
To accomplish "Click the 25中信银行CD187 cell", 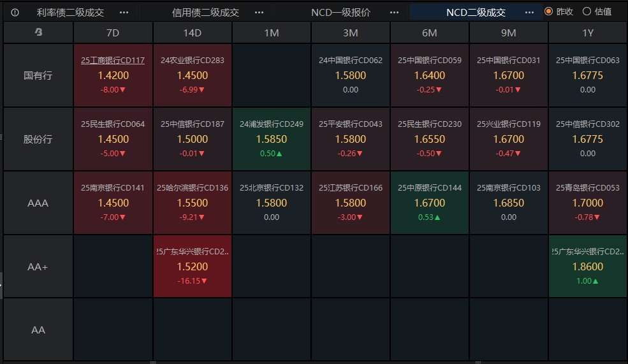I will (193, 139).
